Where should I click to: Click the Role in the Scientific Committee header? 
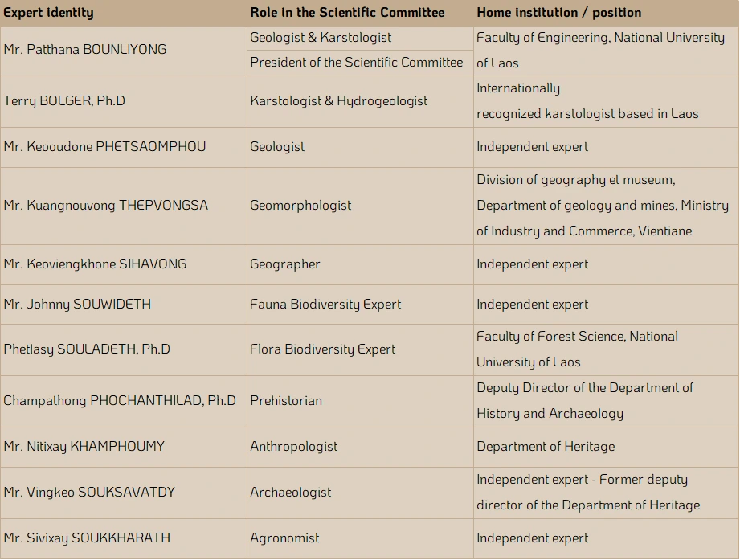point(347,12)
